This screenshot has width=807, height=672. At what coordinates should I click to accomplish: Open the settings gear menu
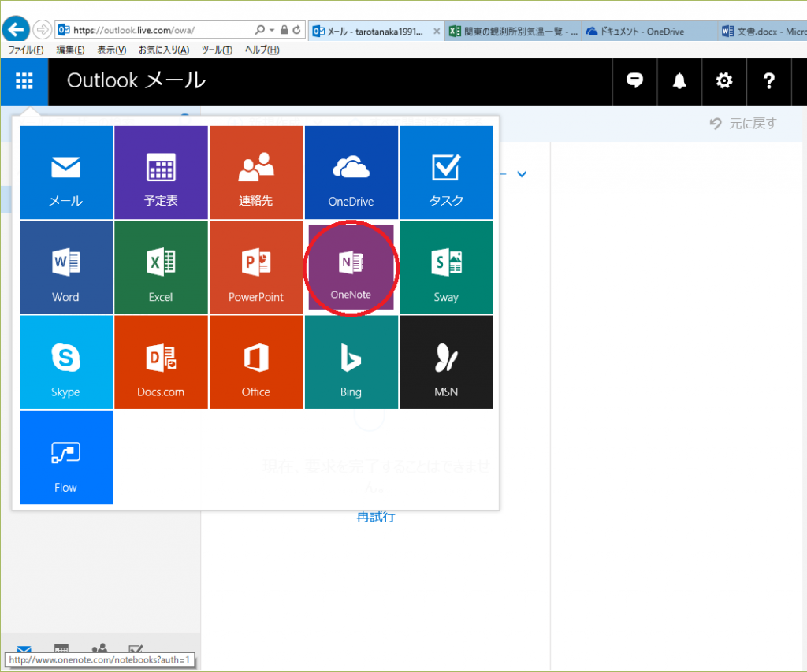pos(723,81)
